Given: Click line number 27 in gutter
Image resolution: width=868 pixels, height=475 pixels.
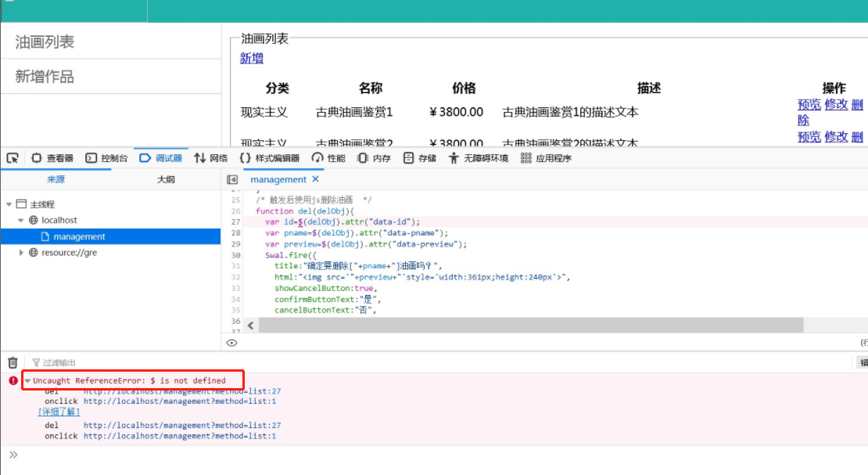Looking at the screenshot, I should [236, 221].
